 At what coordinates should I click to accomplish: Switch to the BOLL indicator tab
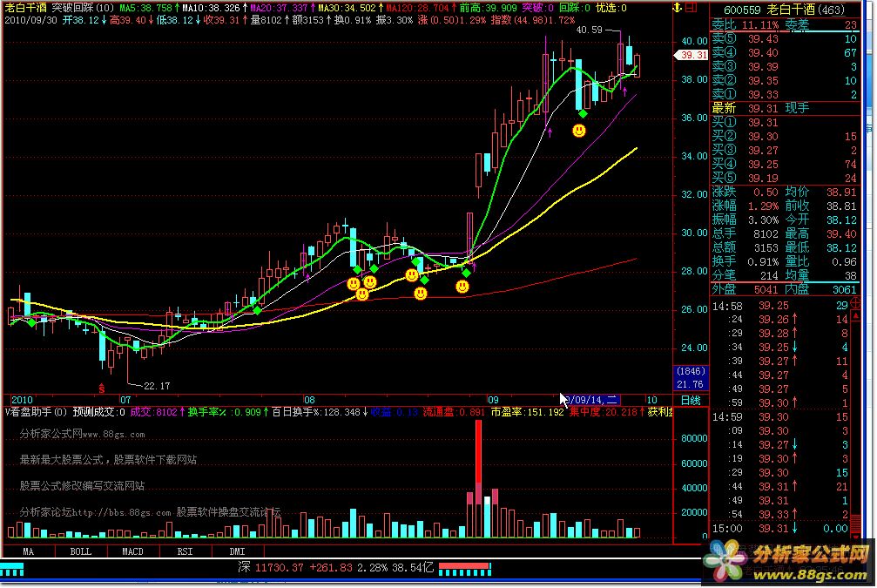point(80,551)
